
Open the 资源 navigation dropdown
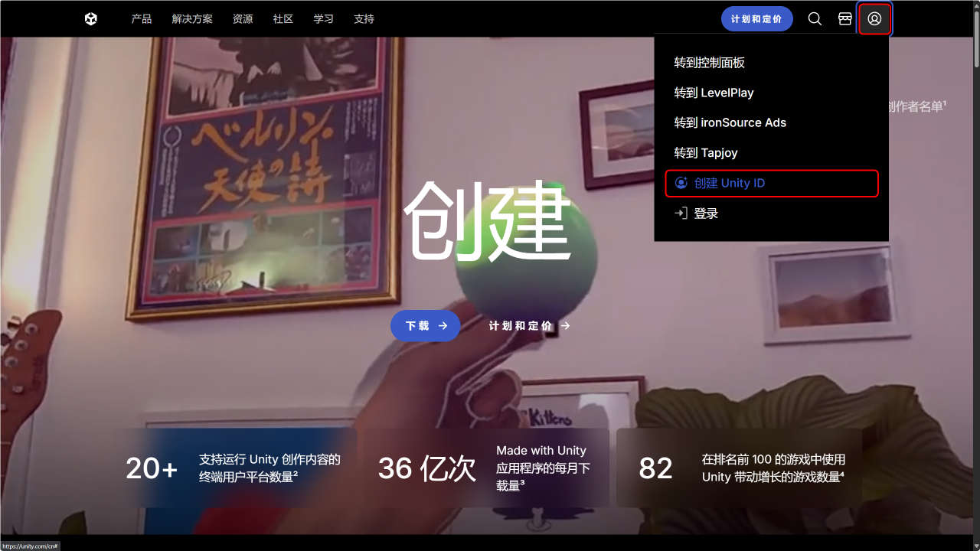point(243,19)
